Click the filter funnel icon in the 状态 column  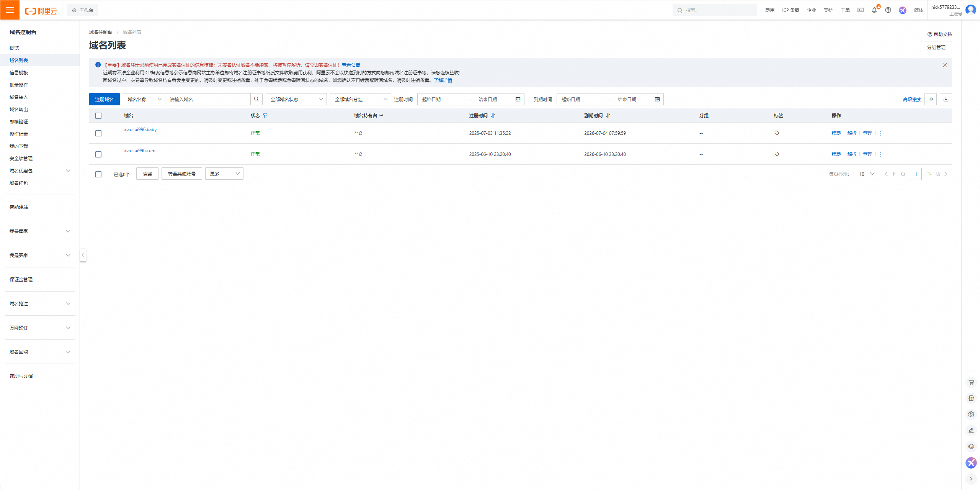click(x=266, y=115)
